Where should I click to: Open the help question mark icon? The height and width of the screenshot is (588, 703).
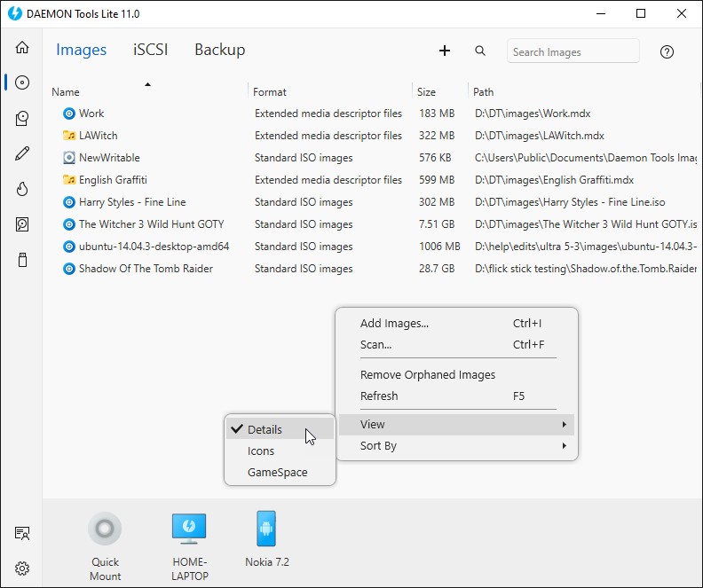[667, 52]
